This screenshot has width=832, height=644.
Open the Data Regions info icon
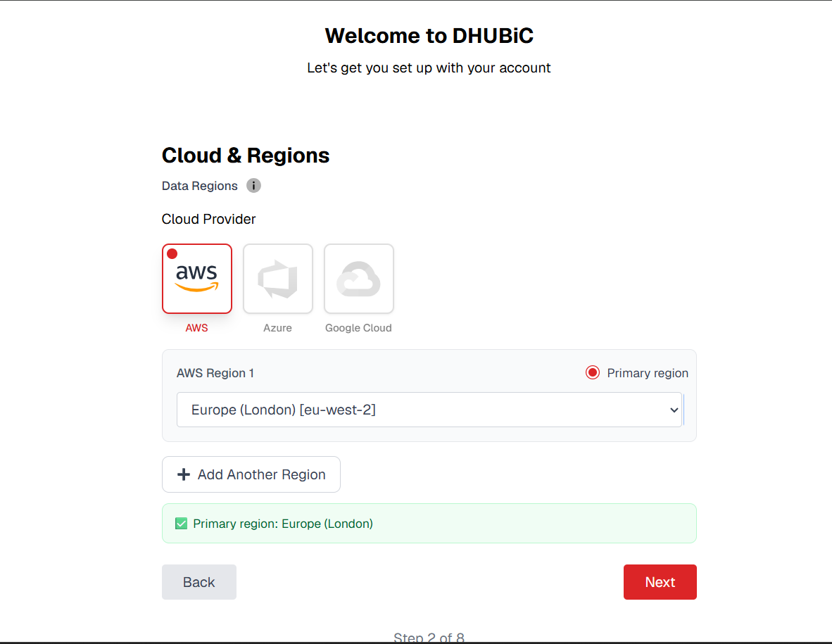253,186
